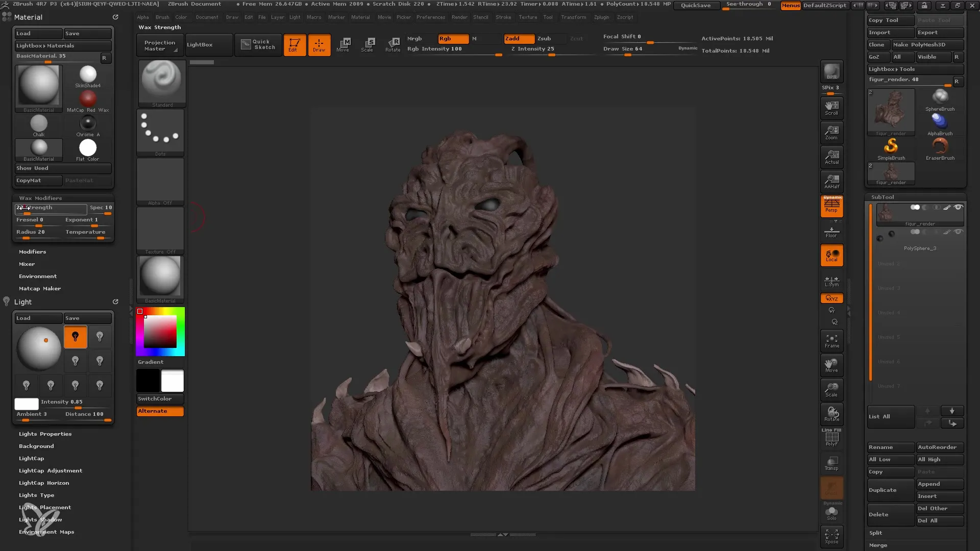
Task: Enable Dynamic subdivision mode
Action: pos(687,48)
